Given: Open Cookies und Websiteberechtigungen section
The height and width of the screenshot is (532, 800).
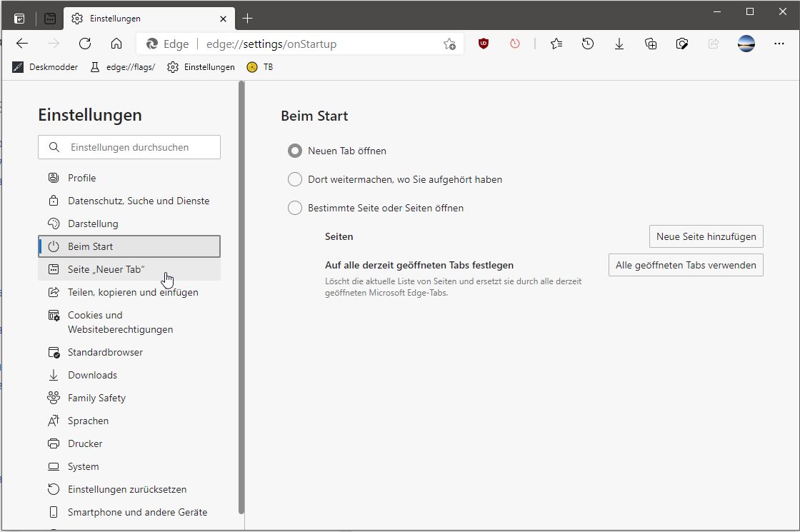Looking at the screenshot, I should click(x=129, y=322).
